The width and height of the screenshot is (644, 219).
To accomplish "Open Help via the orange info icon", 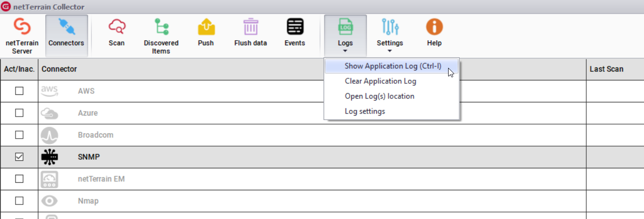I will coord(434,26).
